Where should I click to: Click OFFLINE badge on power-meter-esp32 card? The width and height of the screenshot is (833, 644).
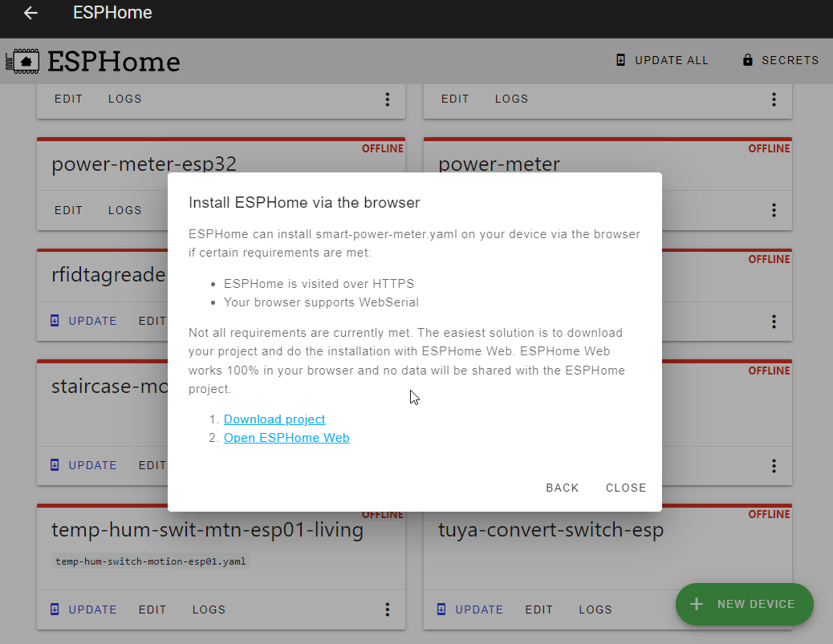(x=383, y=148)
